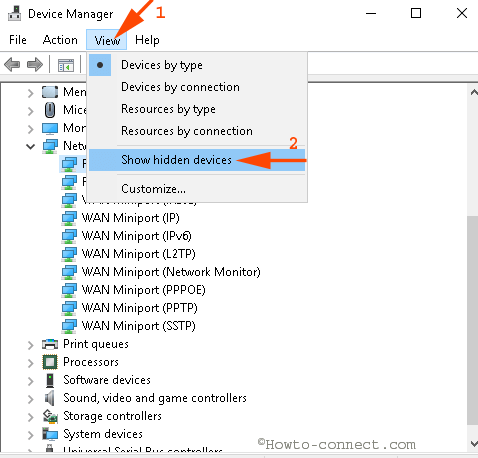Screen dimensions: 478x458
Task: Expand the Software devices node
Action: (30, 381)
